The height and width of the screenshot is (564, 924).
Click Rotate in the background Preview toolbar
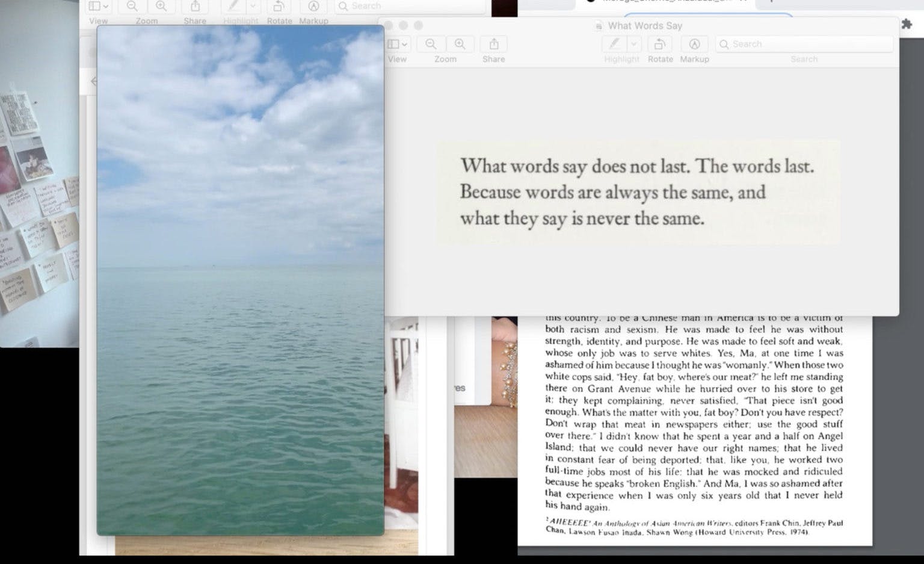pyautogui.click(x=279, y=7)
